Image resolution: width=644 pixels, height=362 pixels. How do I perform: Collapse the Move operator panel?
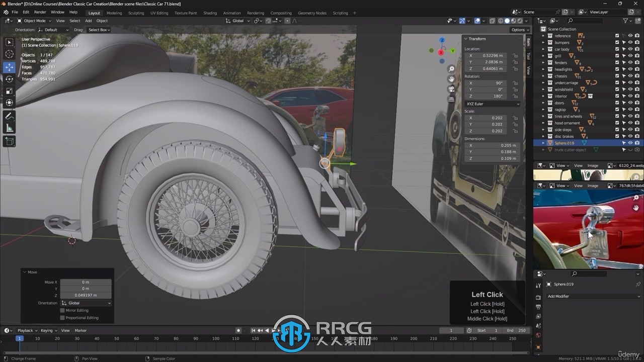tap(25, 272)
